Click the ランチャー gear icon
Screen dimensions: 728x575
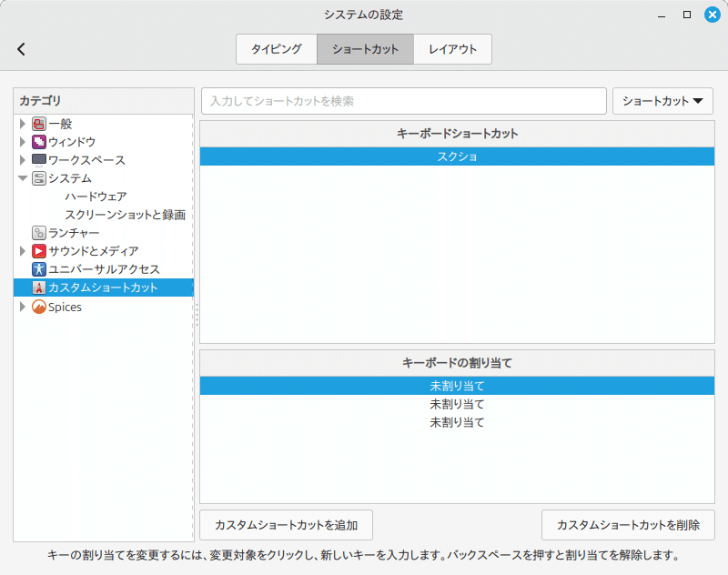(x=39, y=233)
